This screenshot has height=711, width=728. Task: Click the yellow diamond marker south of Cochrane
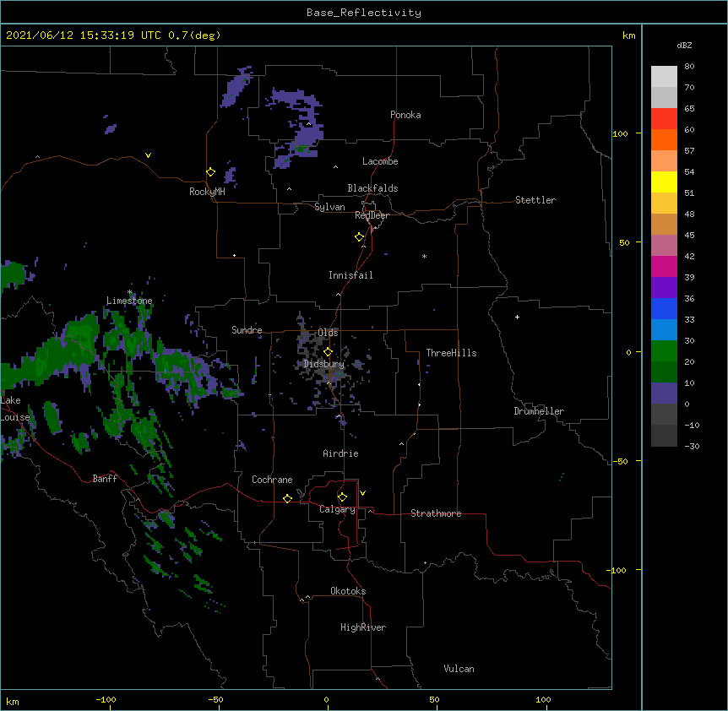287,498
